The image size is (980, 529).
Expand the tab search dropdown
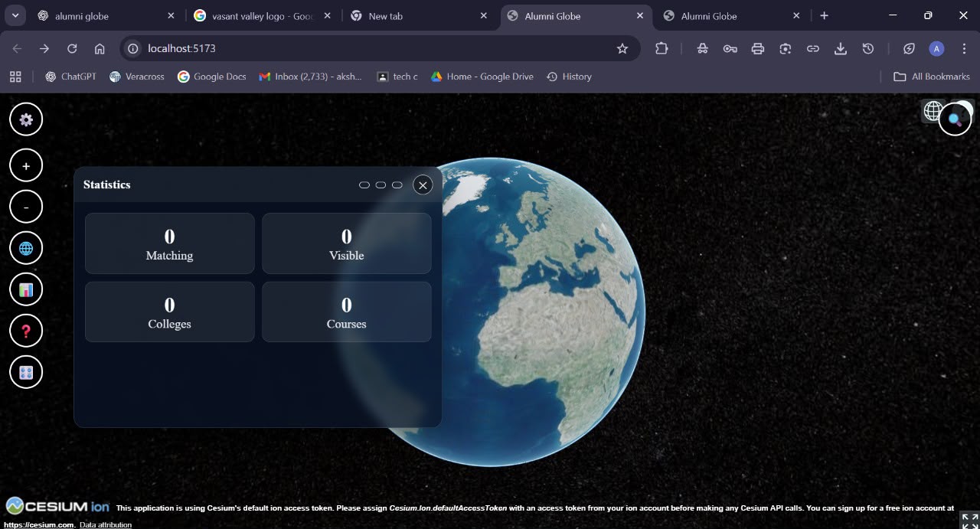[x=15, y=16]
